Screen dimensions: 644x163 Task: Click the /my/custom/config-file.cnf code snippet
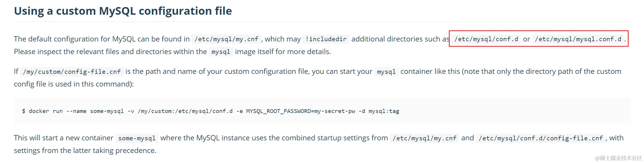72,71
